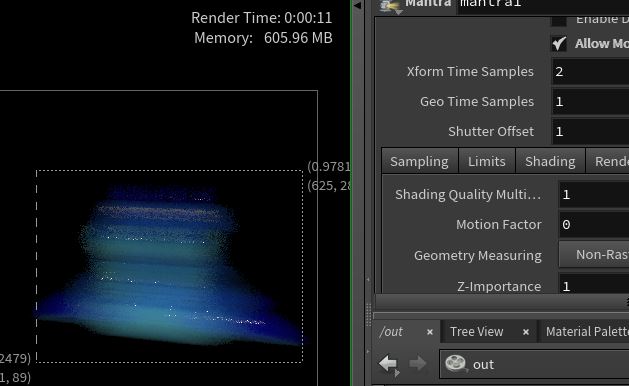The height and width of the screenshot is (386, 629).
Task: Switch to the Sampling tab
Action: point(419,161)
